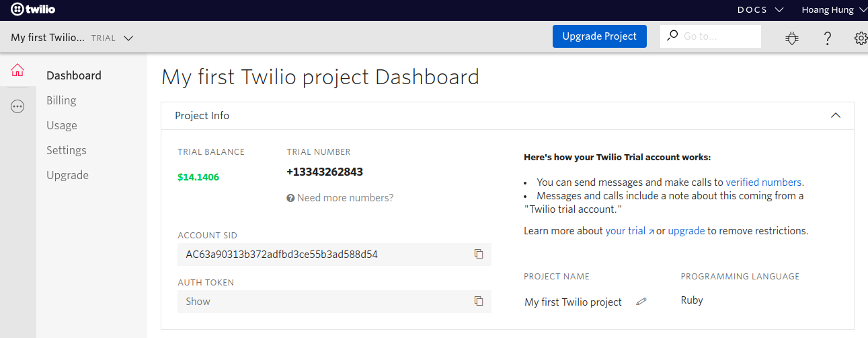This screenshot has width=868, height=338.
Task: Click the Go to search field
Action: click(x=718, y=36)
